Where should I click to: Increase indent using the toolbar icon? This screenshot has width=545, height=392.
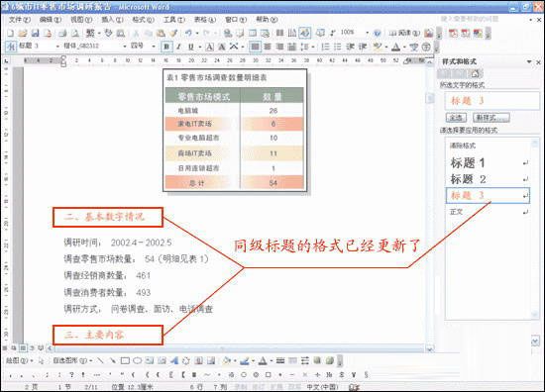tap(363, 47)
